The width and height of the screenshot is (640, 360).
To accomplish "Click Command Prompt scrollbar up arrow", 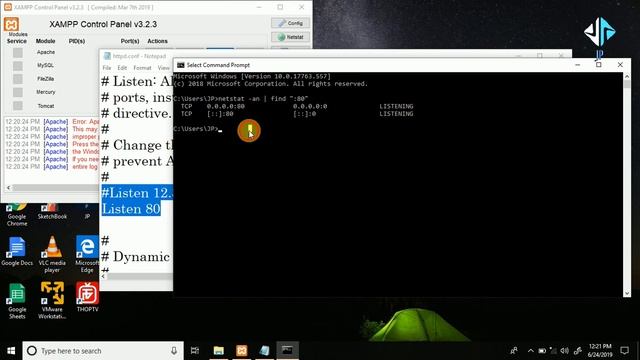I will click(627, 76).
